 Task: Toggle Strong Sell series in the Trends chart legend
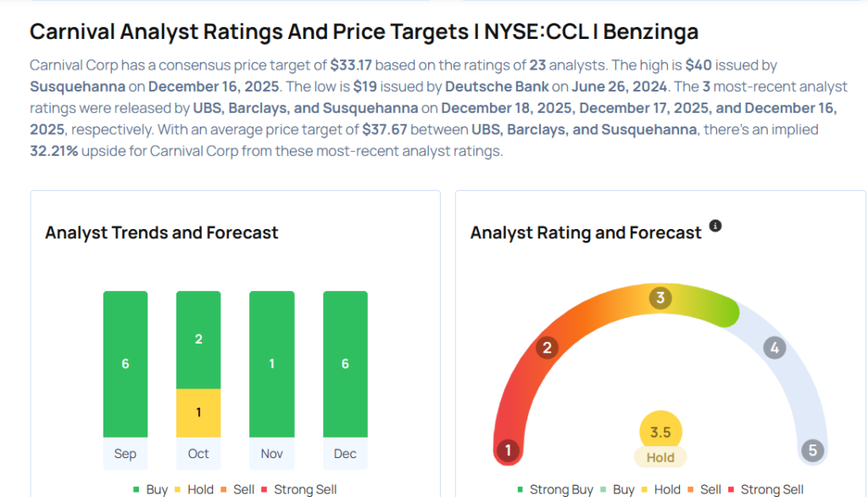click(299, 489)
